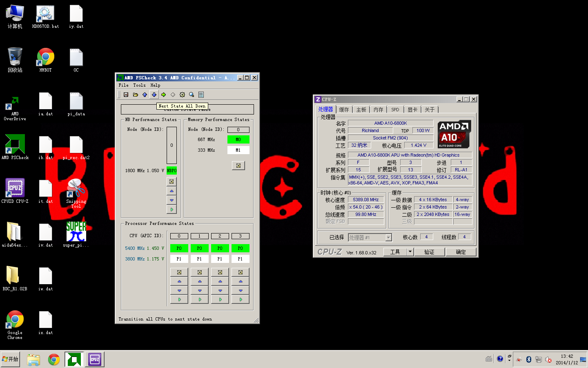This screenshot has width=588, height=368.
Task: Click the memory states settings gear button
Action: click(x=238, y=165)
